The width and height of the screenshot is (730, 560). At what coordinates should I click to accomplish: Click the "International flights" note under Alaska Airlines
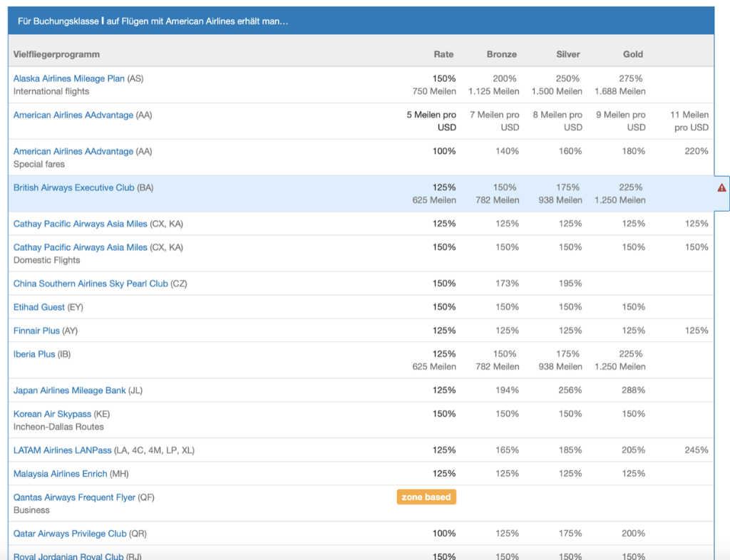click(x=51, y=91)
